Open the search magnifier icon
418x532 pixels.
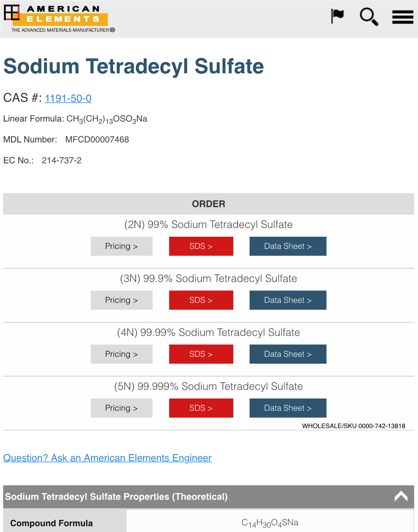click(x=368, y=17)
